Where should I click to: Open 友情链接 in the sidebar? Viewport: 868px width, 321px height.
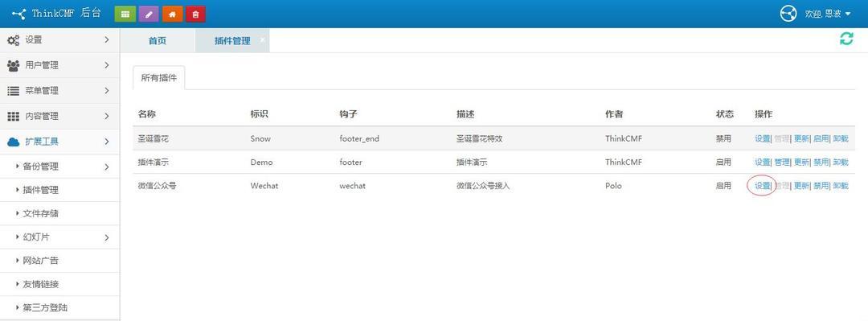pos(40,285)
